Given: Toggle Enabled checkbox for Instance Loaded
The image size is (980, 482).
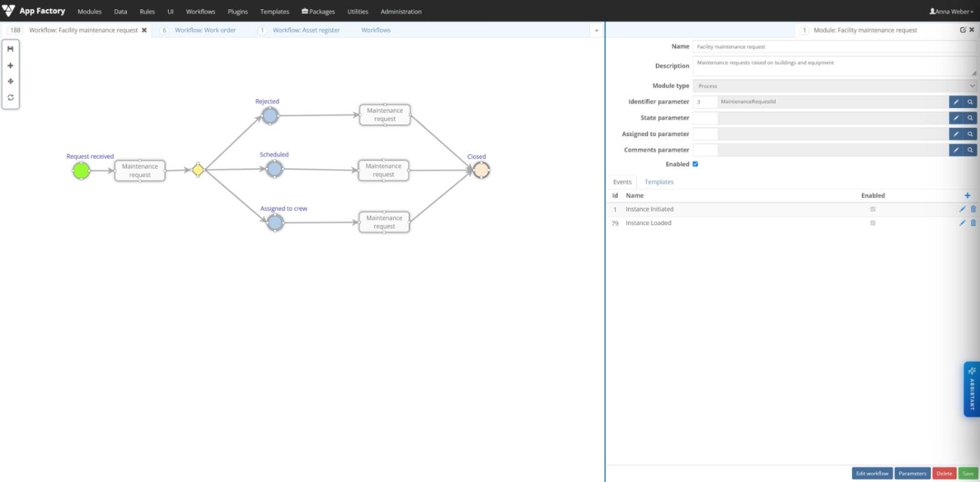Looking at the screenshot, I should click(x=872, y=223).
